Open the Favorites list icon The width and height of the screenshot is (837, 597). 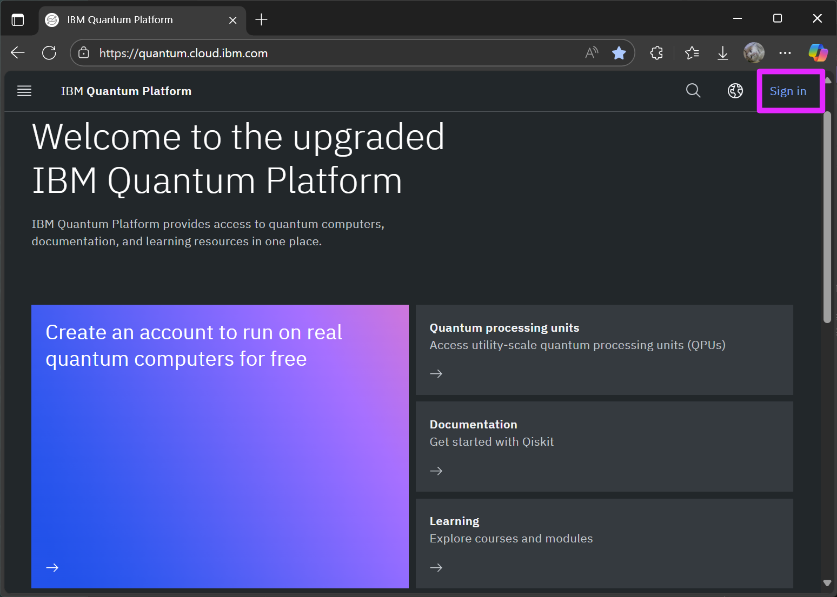coord(692,53)
